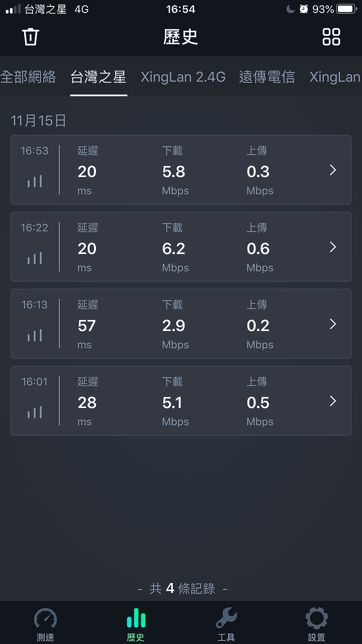Viewport: 362px width, 644px height.
Task: Tap the trash can delete icon
Action: (31, 37)
